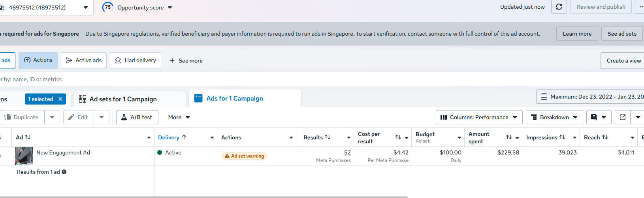
Task: Click the New Engagement Ad thumbnail
Action: click(x=24, y=156)
